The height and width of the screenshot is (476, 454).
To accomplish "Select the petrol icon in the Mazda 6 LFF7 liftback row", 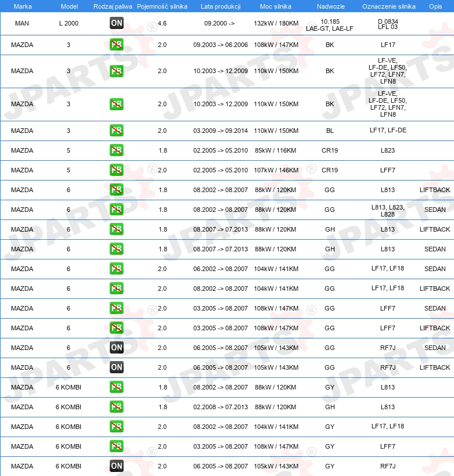I will tap(117, 328).
